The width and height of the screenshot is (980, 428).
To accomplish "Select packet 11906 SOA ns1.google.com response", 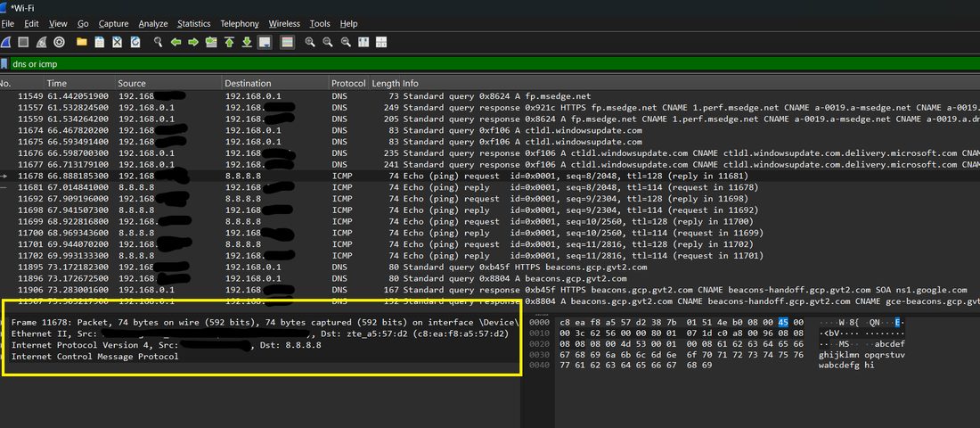I will click(x=490, y=290).
